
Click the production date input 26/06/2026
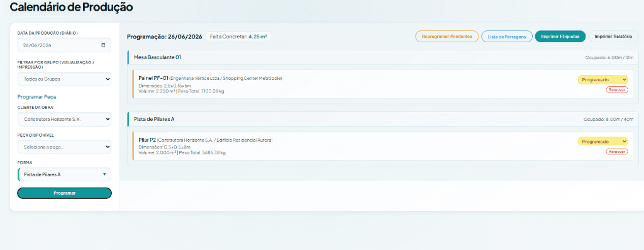tap(65, 45)
